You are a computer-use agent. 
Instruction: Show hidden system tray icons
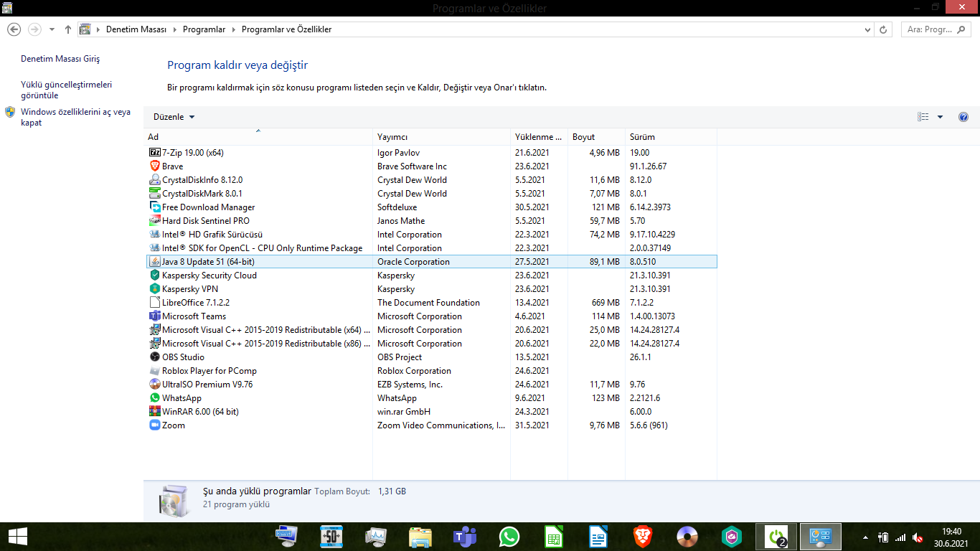865,537
